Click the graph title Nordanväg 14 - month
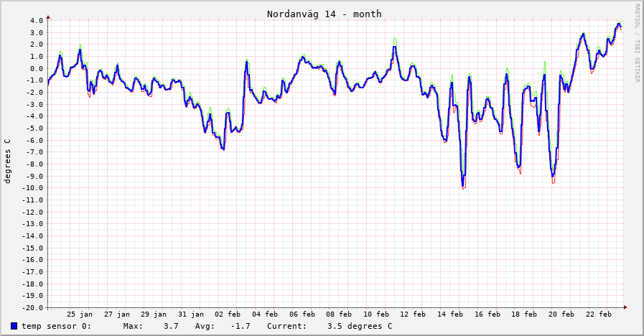 [x=324, y=14]
